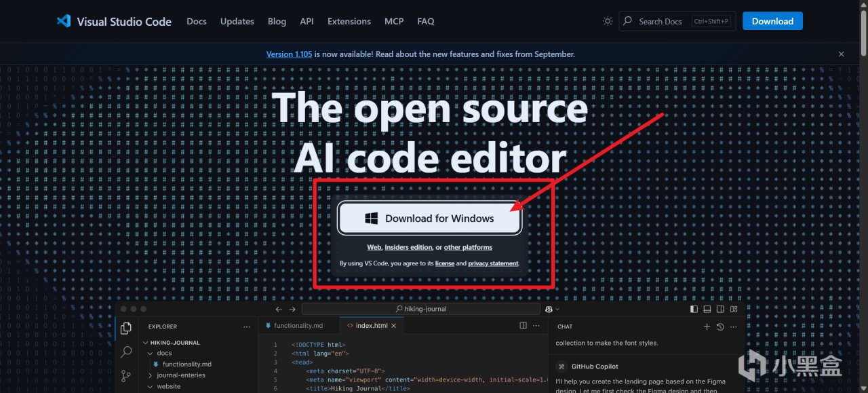The width and height of the screenshot is (868, 393).
Task: Click the split editor icon
Action: point(523,326)
